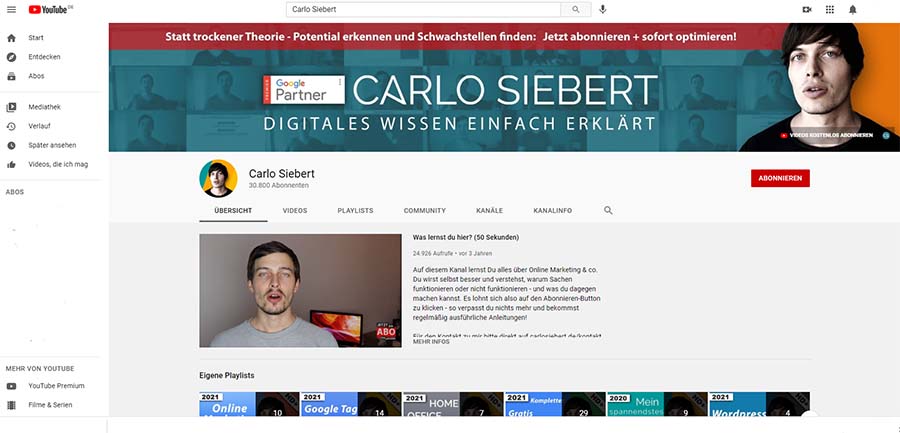Viewport: 900px width, 433px height.
Task: Open the Kanäle tab
Action: 490,211
